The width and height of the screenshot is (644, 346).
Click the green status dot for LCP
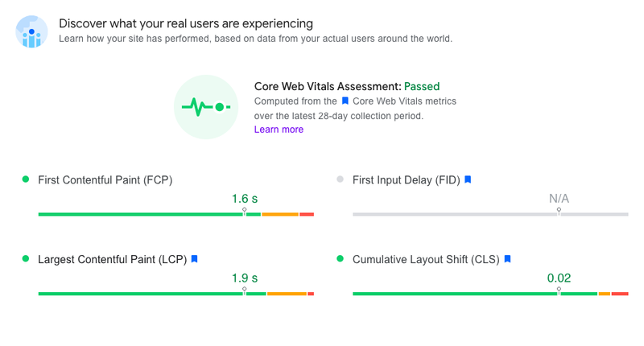[x=26, y=258]
